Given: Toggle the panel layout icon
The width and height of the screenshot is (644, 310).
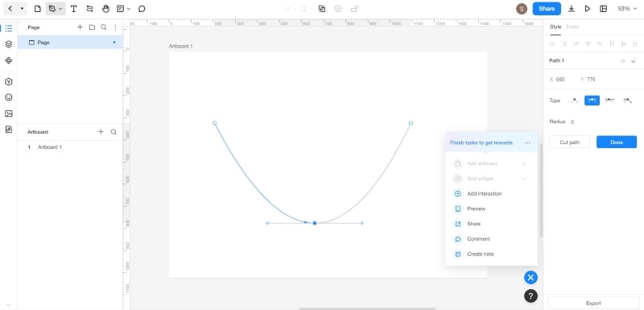Looking at the screenshot, I should click(603, 9).
